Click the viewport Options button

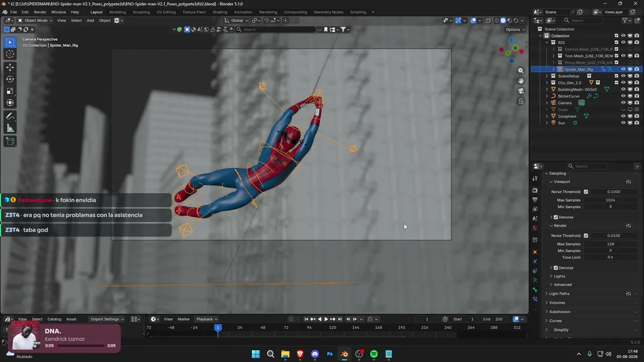point(515,30)
